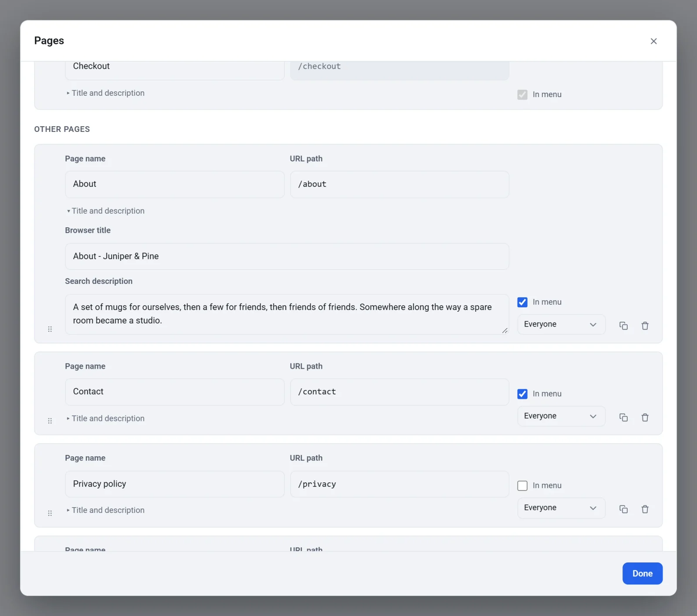Collapse About's Title and description section
Screen dimensions: 697x616
105,211
